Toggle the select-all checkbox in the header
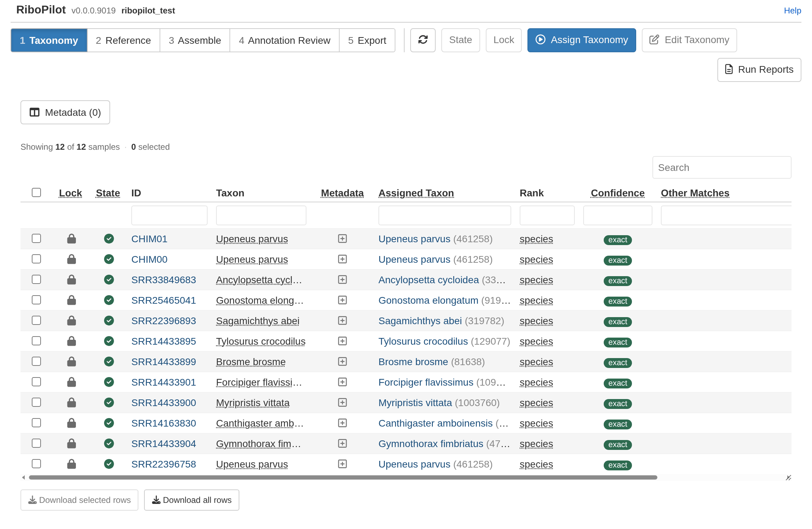The width and height of the screenshot is (812, 529). [x=36, y=192]
